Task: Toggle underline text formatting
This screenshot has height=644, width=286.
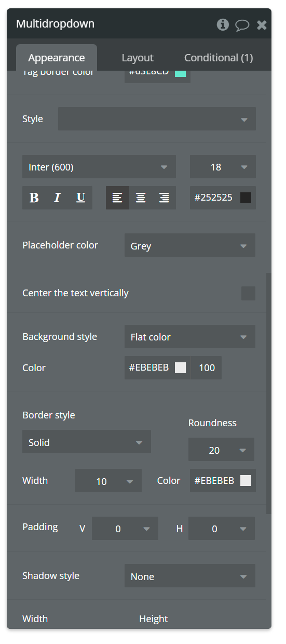Action: click(x=80, y=198)
